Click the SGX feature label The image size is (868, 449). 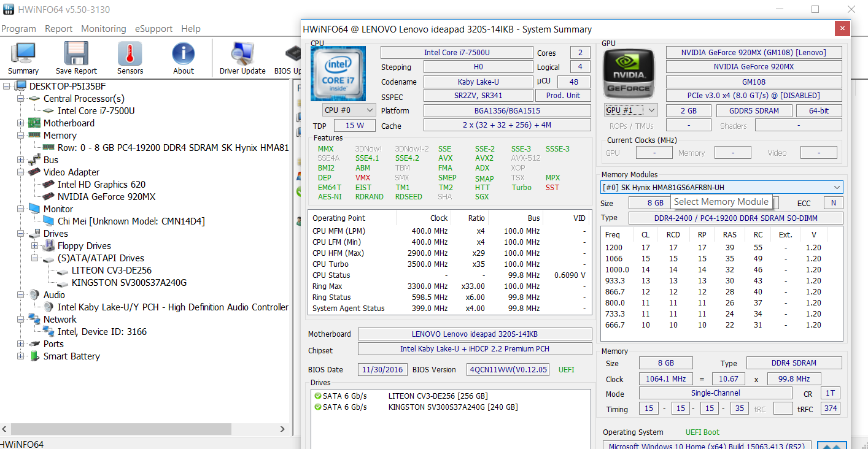pyautogui.click(x=482, y=197)
